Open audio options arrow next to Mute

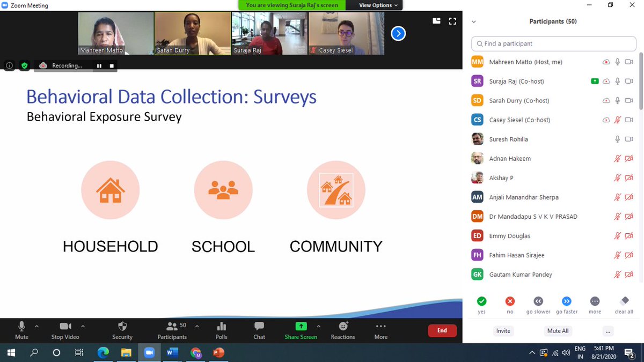[x=37, y=326]
